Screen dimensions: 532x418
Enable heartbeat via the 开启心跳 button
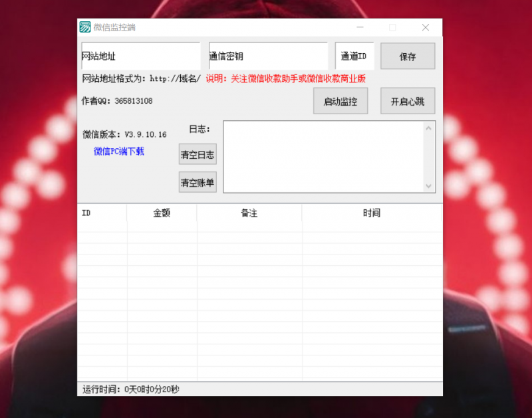click(407, 100)
